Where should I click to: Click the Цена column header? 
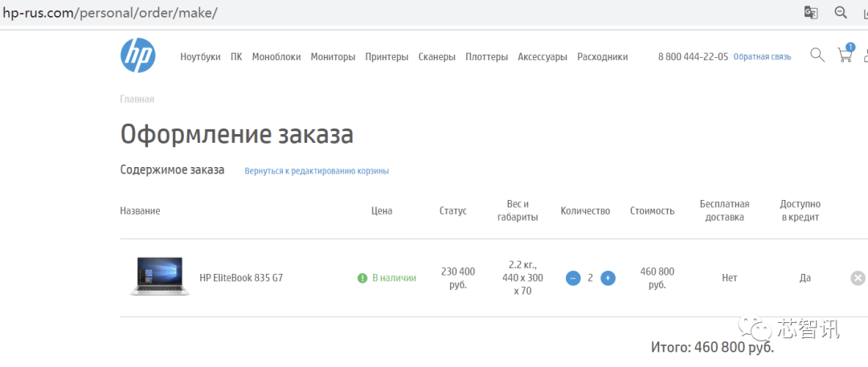tap(382, 211)
